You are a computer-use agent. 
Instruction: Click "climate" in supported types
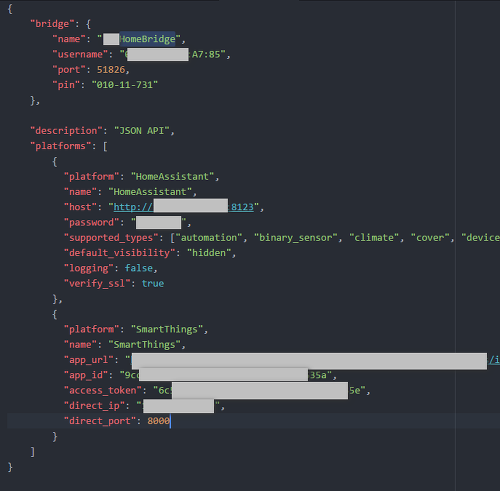[x=374, y=238]
